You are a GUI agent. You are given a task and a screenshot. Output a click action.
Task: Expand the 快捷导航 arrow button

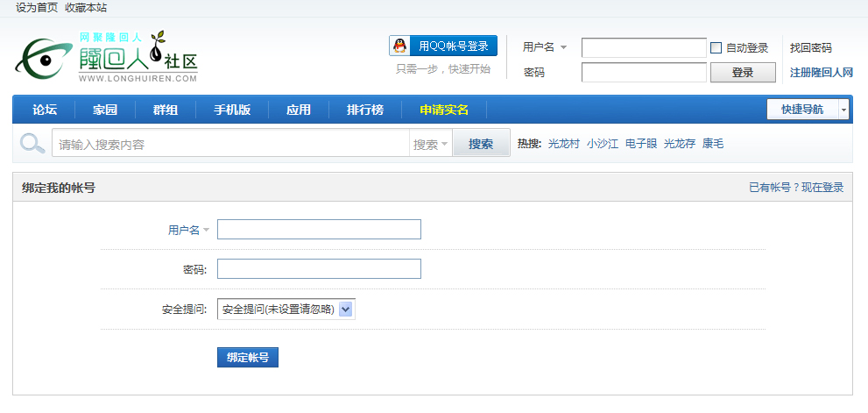point(844,110)
